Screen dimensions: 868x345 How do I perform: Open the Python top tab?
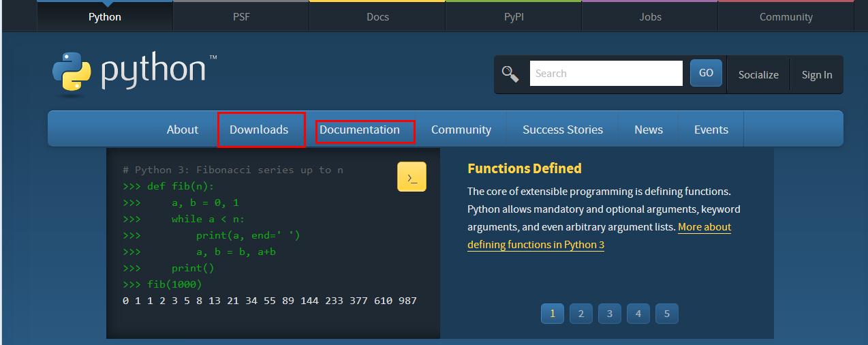click(x=105, y=17)
